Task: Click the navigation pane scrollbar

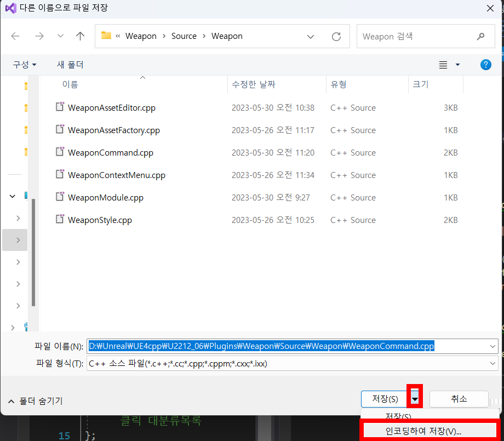Action: point(33,253)
